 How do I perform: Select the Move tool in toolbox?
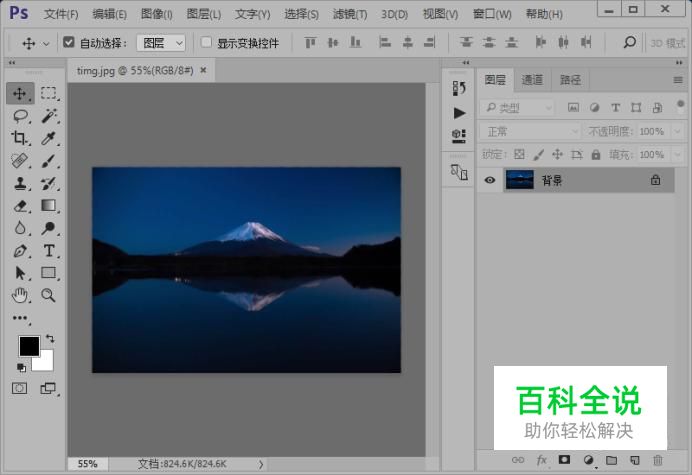click(20, 94)
